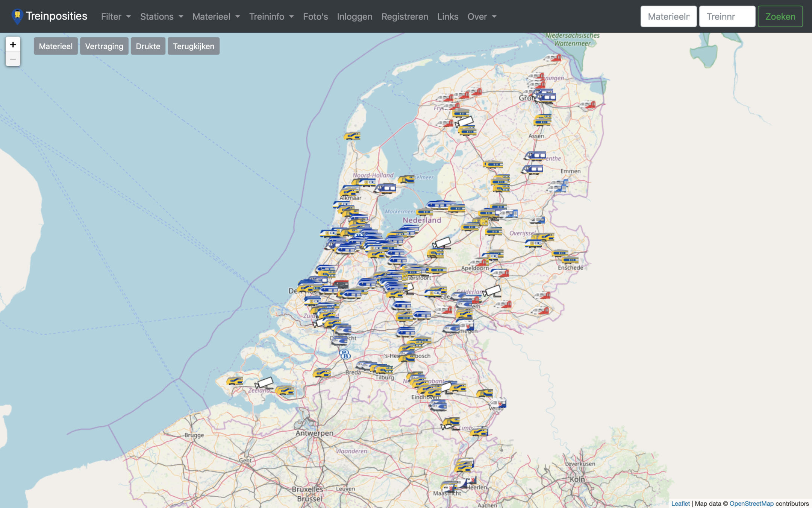Click the Treinposities logo pin icon
Screen dimensions: 812x508
(17, 17)
